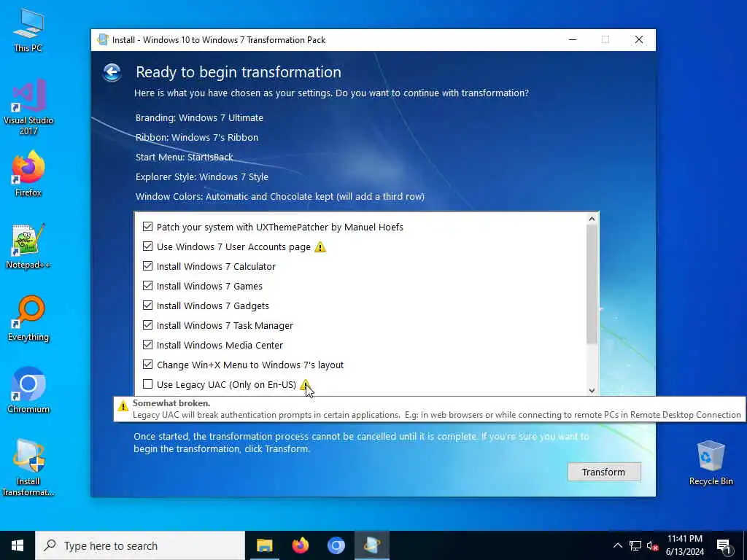This screenshot has width=747, height=560.
Task: Open Everything search desktop shortcut
Action: coord(28,319)
